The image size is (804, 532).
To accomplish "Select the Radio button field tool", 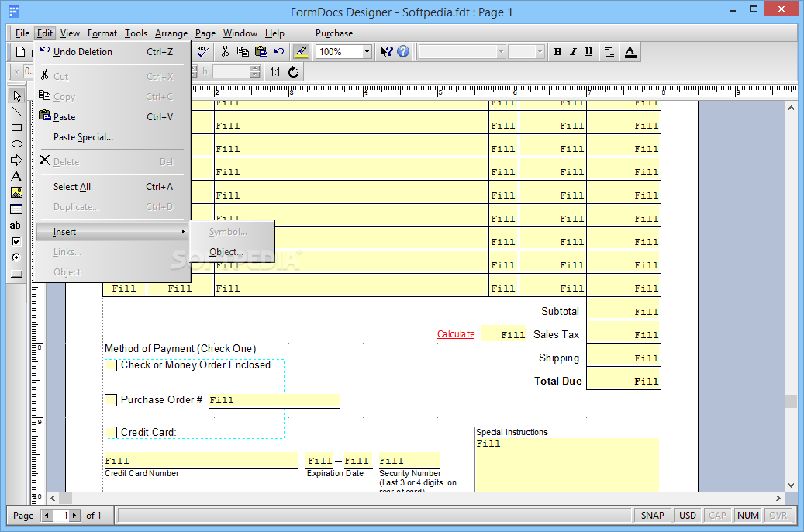I will (x=16, y=257).
